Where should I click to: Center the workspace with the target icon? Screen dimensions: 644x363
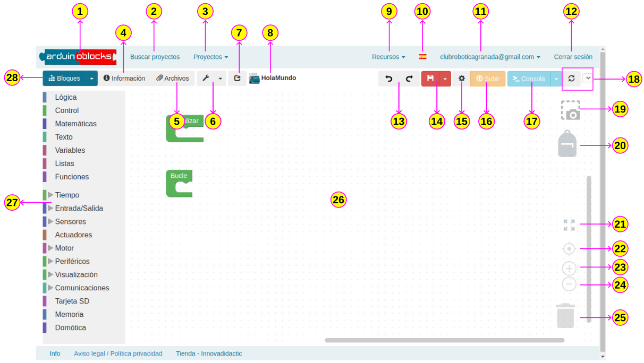569,248
